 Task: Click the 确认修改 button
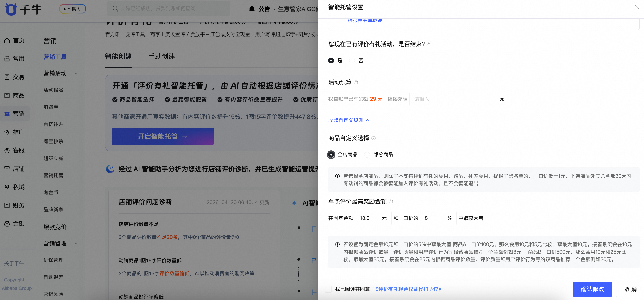pyautogui.click(x=592, y=289)
